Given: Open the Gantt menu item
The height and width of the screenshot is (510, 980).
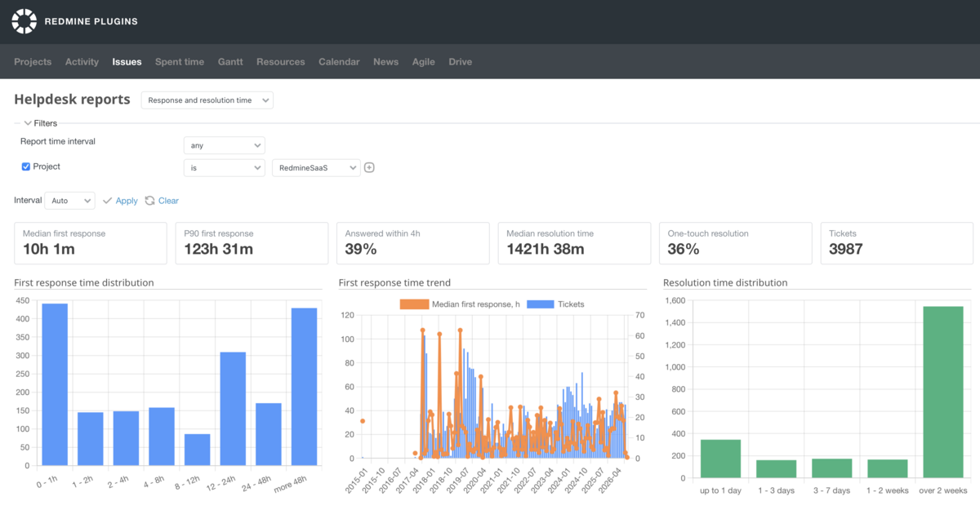Looking at the screenshot, I should click(x=230, y=62).
